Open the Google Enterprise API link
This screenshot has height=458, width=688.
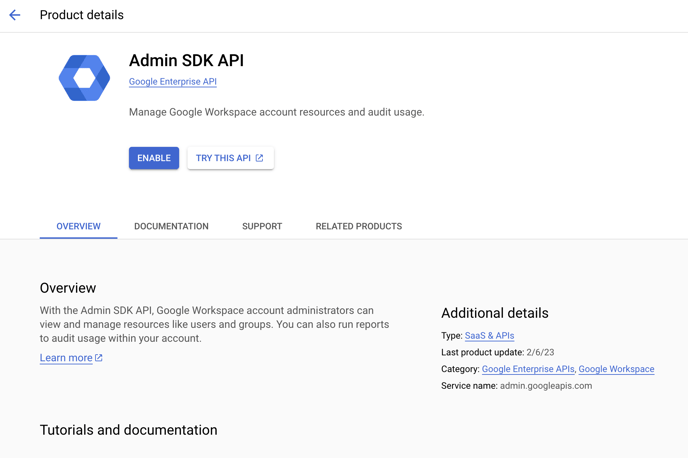tap(173, 82)
